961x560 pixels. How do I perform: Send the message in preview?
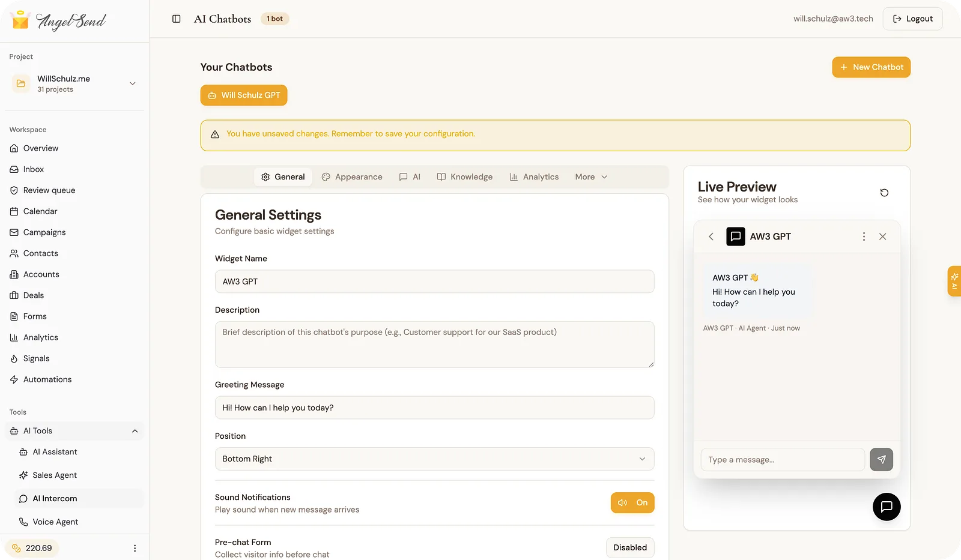[x=881, y=460]
